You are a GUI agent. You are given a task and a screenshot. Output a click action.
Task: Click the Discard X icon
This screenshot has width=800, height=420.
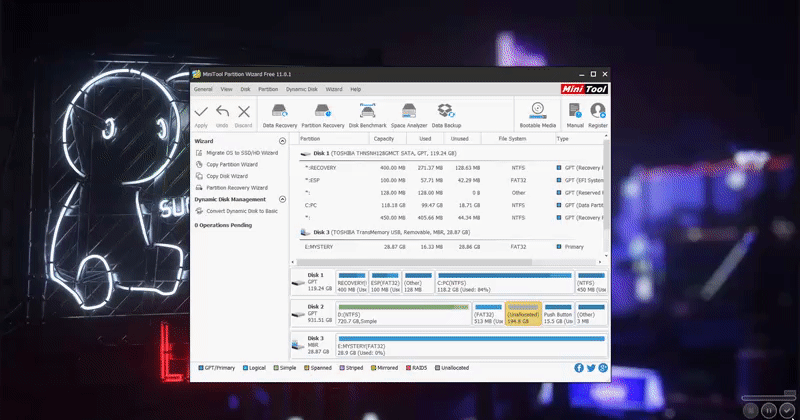point(244,111)
